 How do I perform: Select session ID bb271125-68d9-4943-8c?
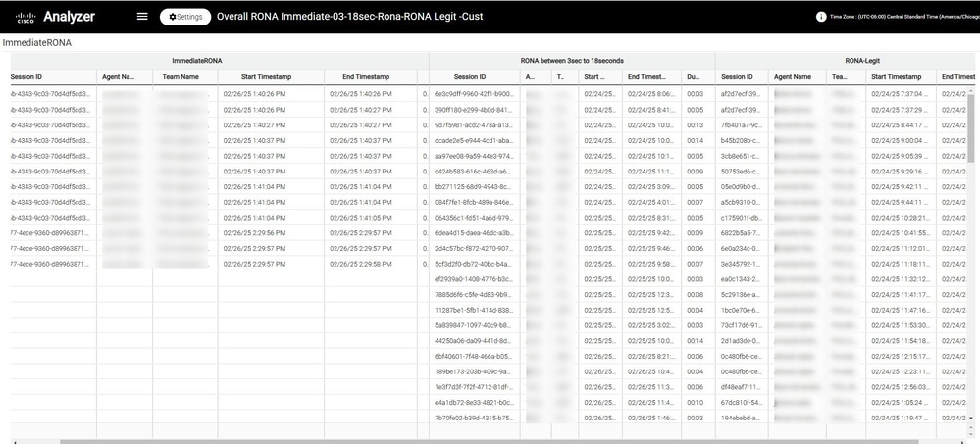[x=473, y=187]
